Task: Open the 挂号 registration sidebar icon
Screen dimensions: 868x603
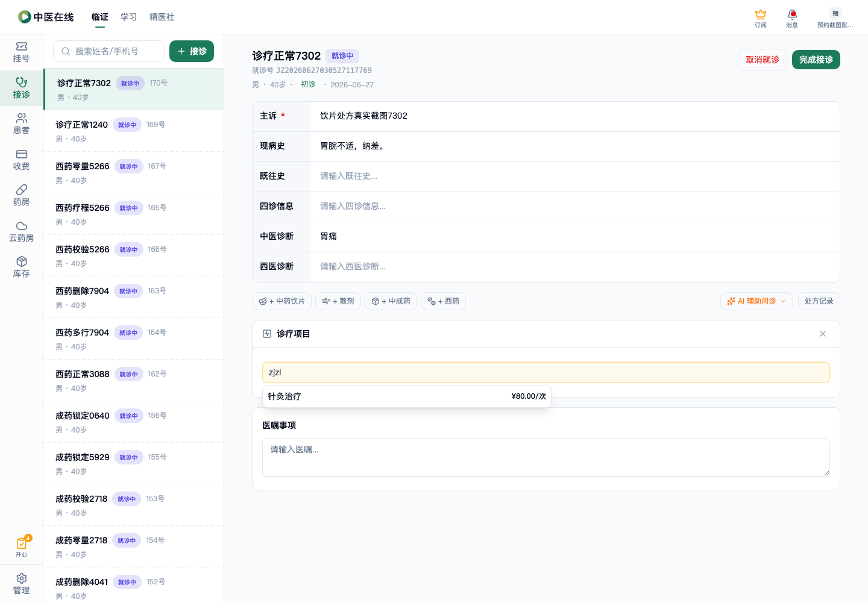Action: 21,52
